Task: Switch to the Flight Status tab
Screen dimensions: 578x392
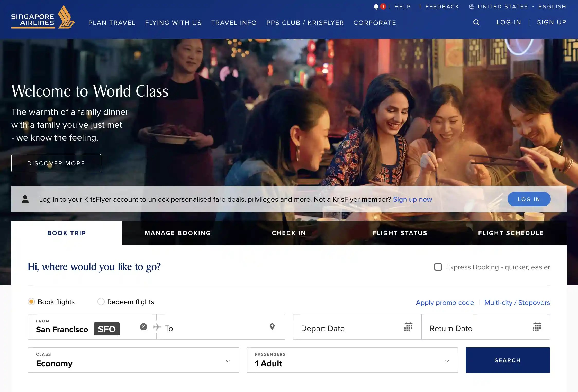Action: coord(400,233)
